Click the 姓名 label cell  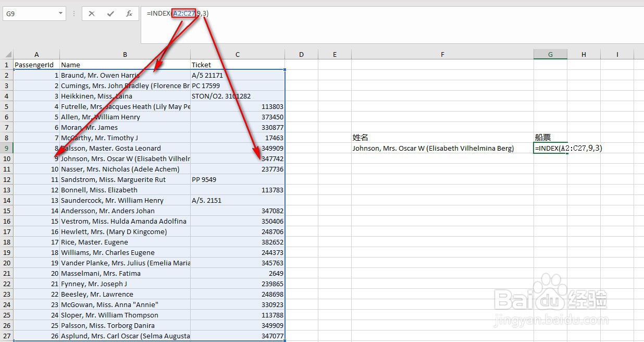(x=442, y=138)
